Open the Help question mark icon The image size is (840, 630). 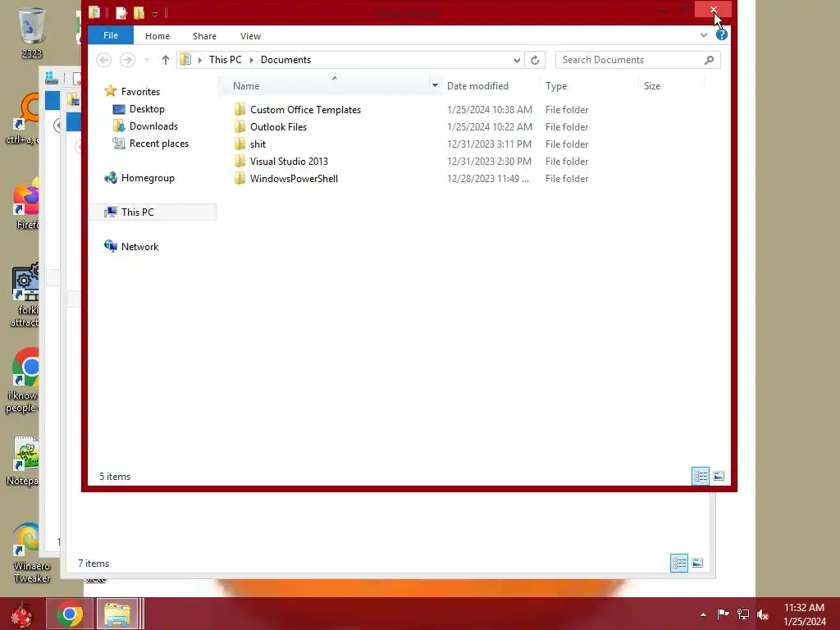[722, 34]
